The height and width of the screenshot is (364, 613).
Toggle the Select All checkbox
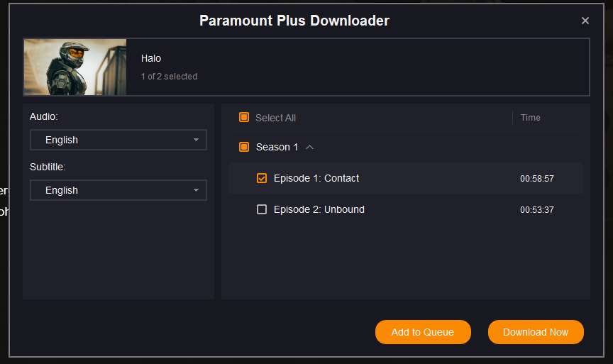click(244, 118)
